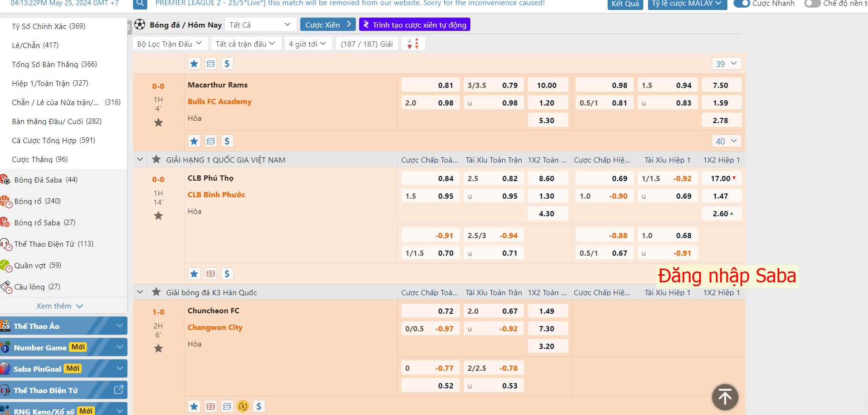The height and width of the screenshot is (415, 868).
Task: Select Tỷ Số Chính Xác (369) market
Action: 48,26
